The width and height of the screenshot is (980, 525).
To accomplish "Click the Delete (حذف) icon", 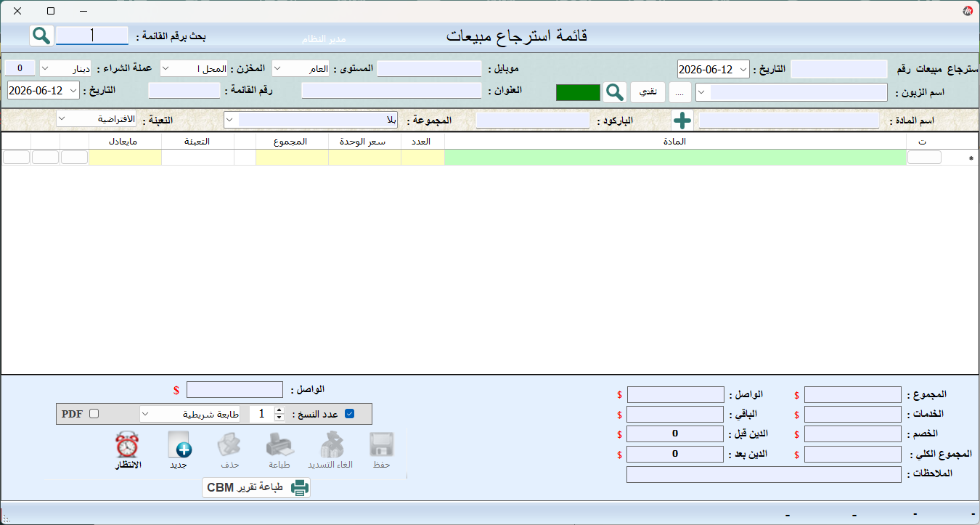I will [x=230, y=444].
